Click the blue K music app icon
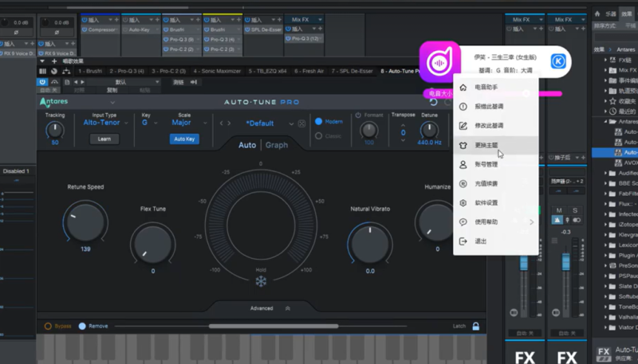The height and width of the screenshot is (364, 638). [558, 61]
